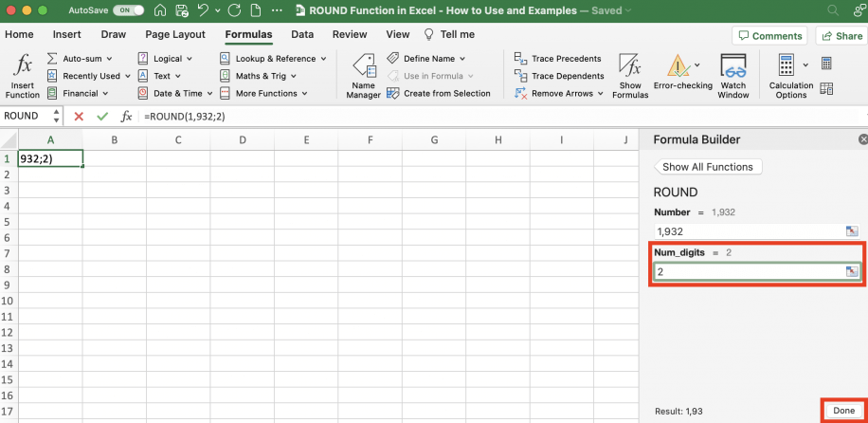Switch to the Data tab
The image size is (868, 423).
point(302,34)
